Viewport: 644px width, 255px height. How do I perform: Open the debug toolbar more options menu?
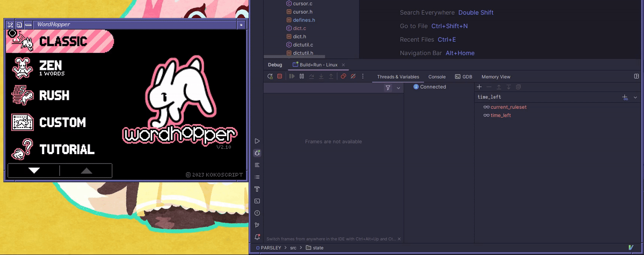[x=363, y=76]
